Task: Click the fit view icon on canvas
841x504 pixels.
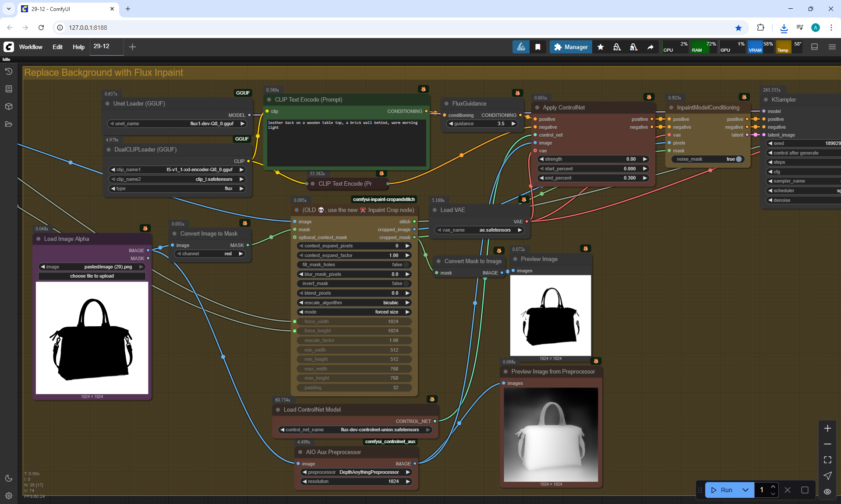Action: [x=827, y=460]
